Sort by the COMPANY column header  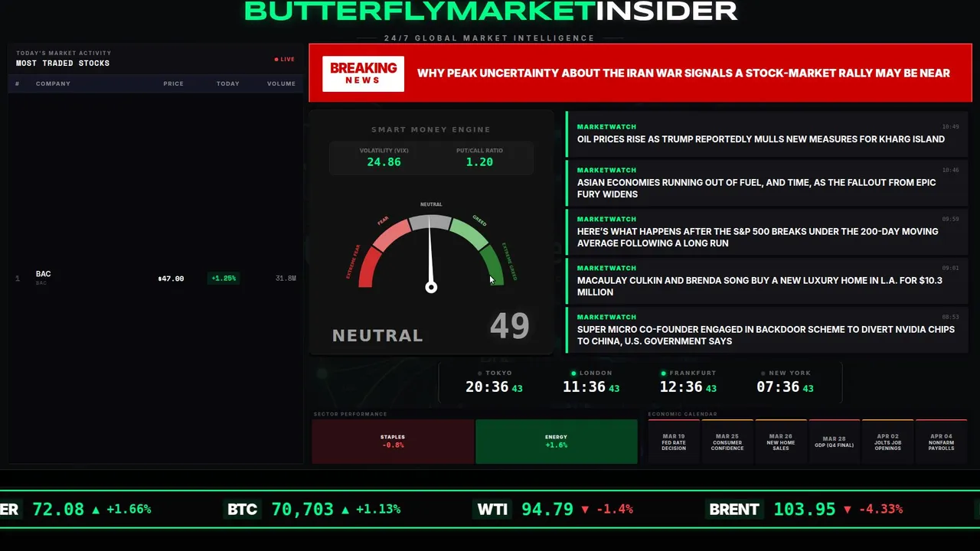pos(53,83)
